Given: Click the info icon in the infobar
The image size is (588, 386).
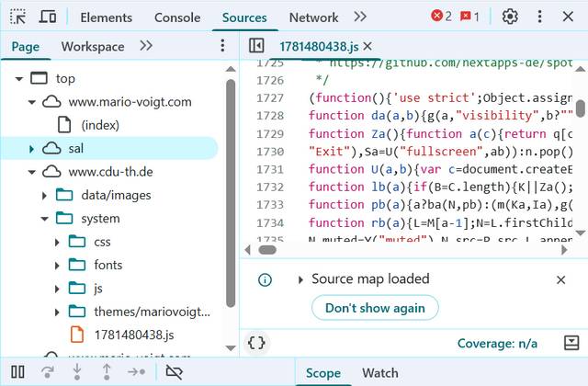Looking at the screenshot, I should [x=265, y=279].
